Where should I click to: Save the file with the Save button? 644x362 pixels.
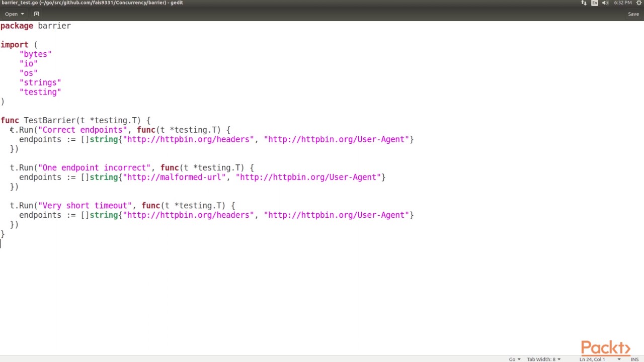[633, 14]
